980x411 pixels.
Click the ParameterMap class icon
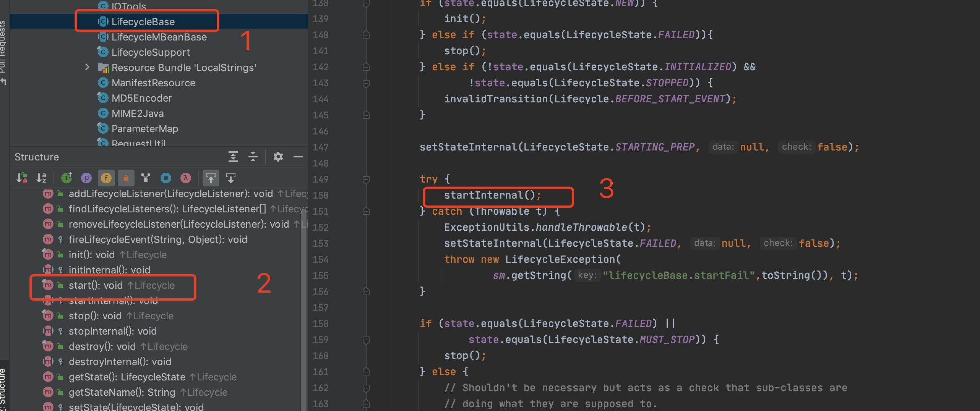[103, 128]
